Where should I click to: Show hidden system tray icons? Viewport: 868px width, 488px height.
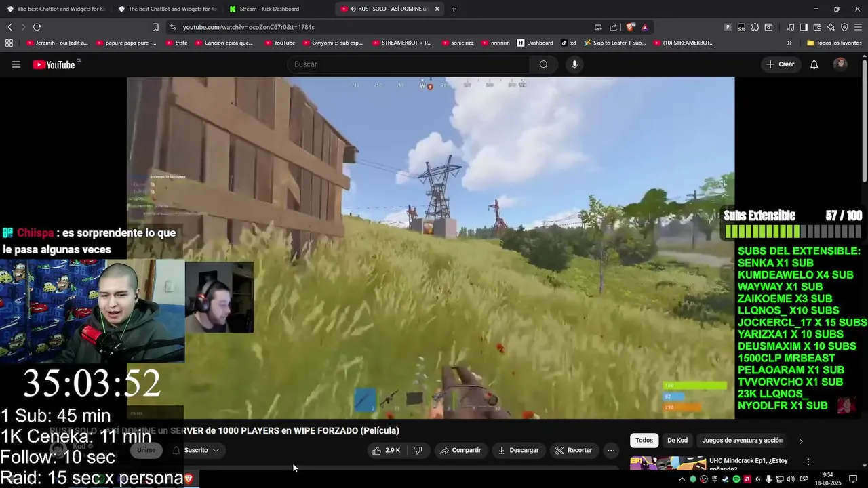click(682, 479)
